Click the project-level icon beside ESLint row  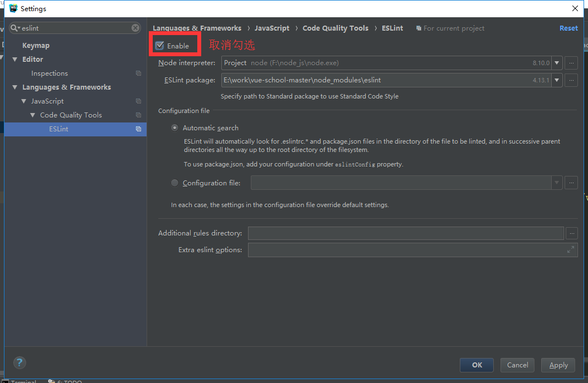[138, 129]
